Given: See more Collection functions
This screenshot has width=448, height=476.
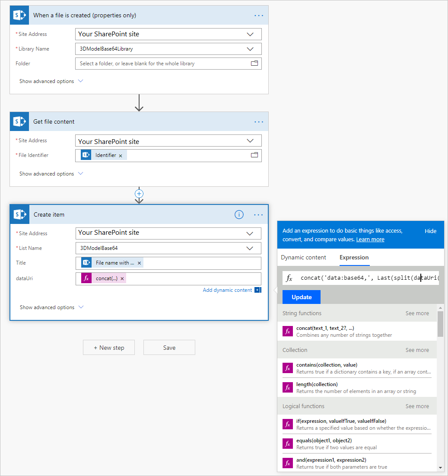Looking at the screenshot, I should pyautogui.click(x=417, y=350).
